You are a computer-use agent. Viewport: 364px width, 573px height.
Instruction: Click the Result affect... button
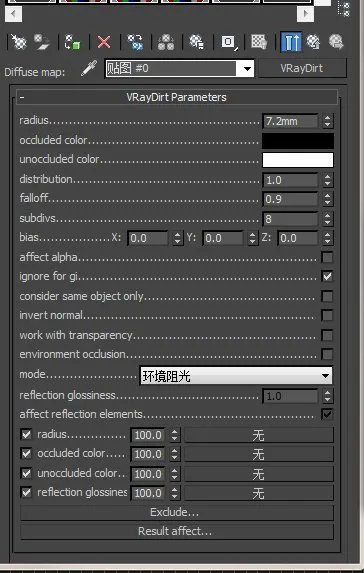click(x=177, y=531)
